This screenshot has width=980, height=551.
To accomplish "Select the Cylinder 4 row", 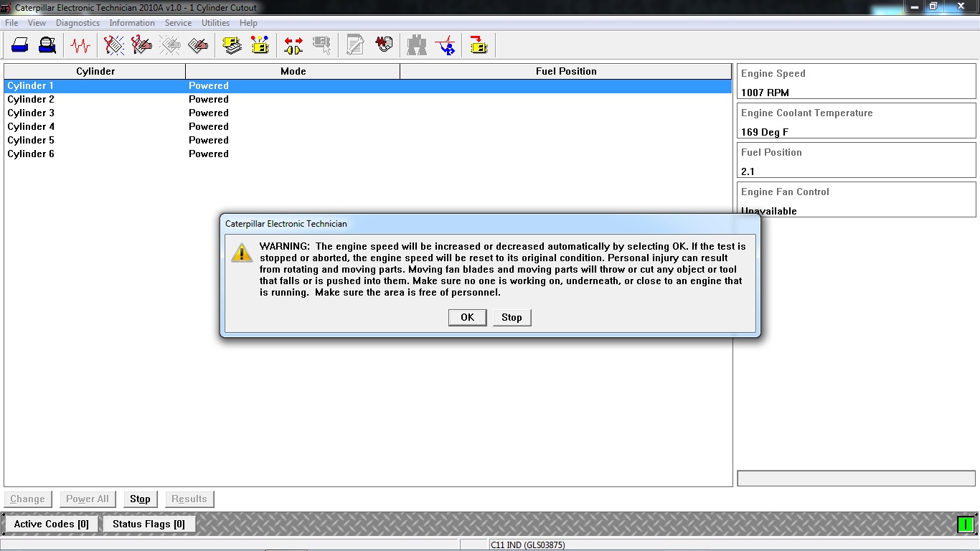I will pos(368,126).
